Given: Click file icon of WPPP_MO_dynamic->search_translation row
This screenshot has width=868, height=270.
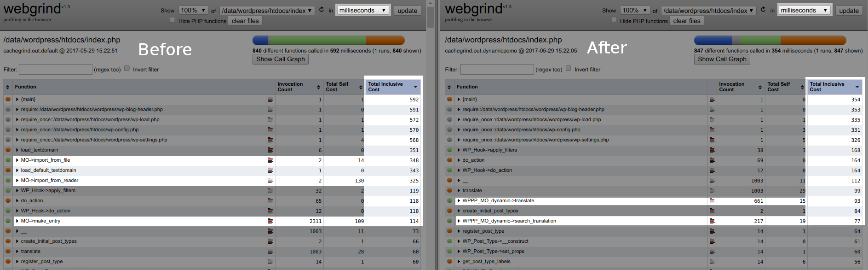Looking at the screenshot, I should pyautogui.click(x=712, y=221).
